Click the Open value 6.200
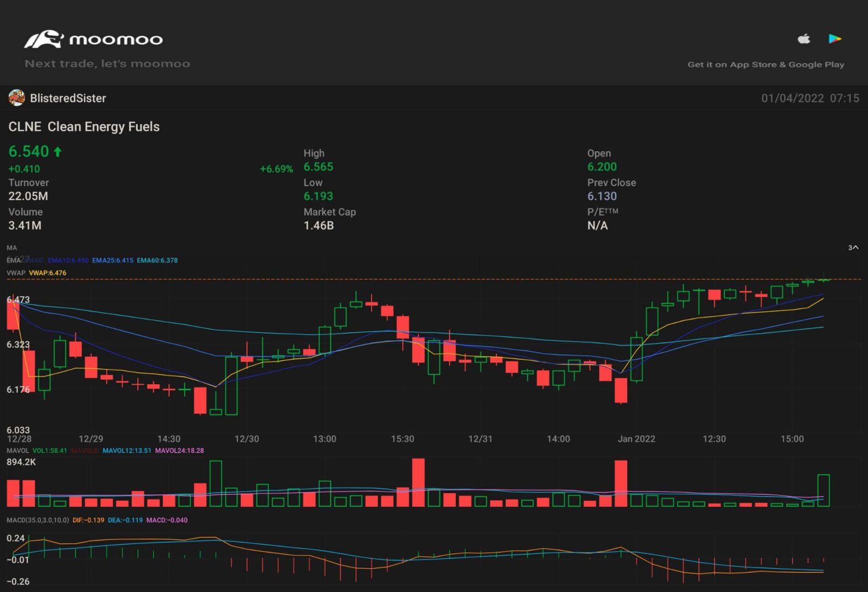Viewport: 868px width, 592px height. tap(602, 167)
